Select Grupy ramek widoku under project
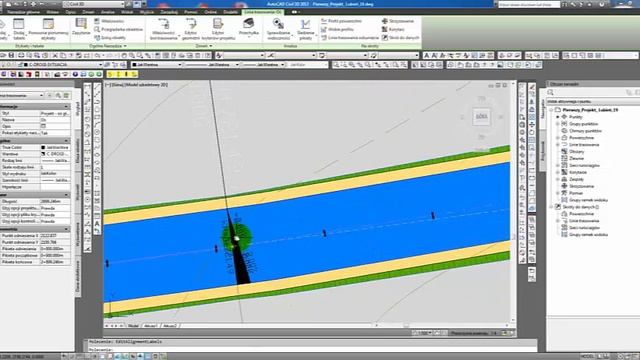Image resolution: width=640 pixels, height=360 pixels. (x=589, y=200)
